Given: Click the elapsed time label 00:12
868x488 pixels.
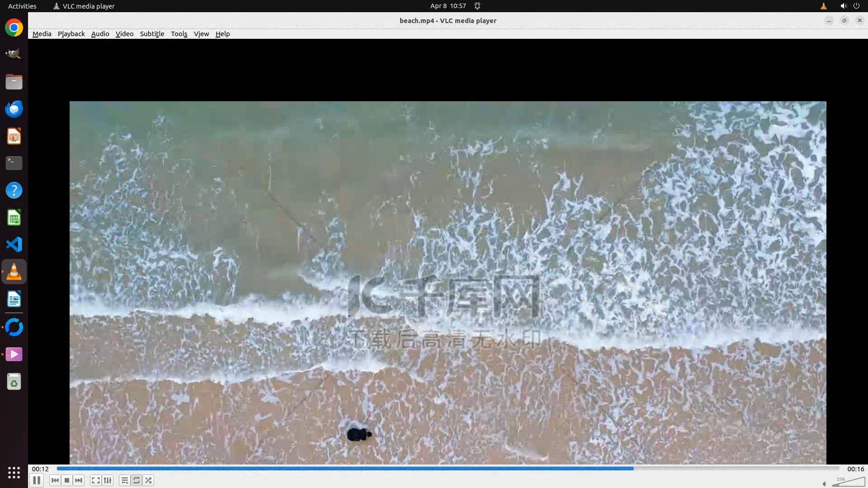Looking at the screenshot, I should click(40, 469).
